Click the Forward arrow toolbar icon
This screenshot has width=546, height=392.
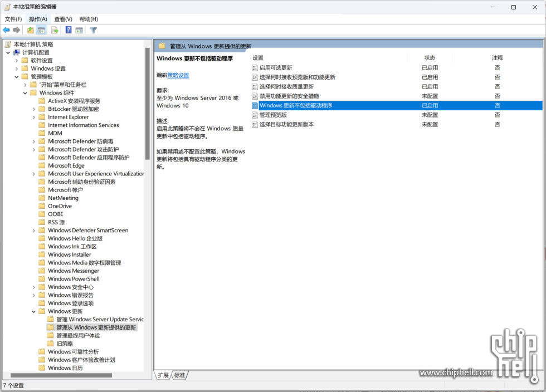(16, 30)
